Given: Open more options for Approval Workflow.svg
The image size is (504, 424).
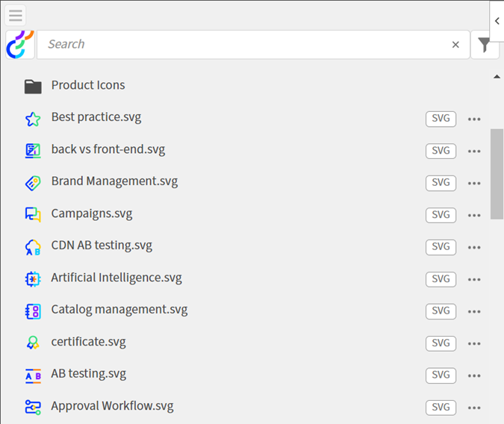Looking at the screenshot, I should [474, 408].
